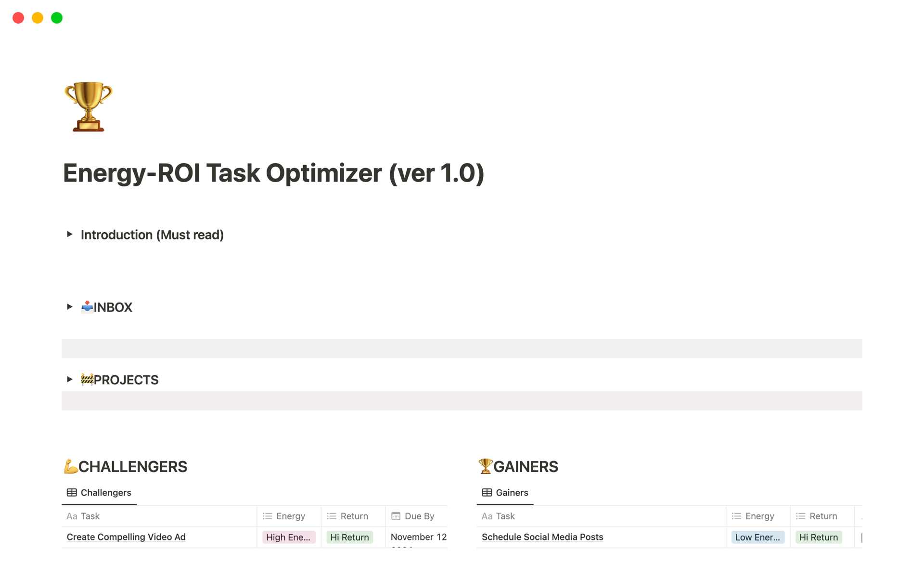
Task: Expand the Introduction (Must read) toggle
Action: click(70, 235)
